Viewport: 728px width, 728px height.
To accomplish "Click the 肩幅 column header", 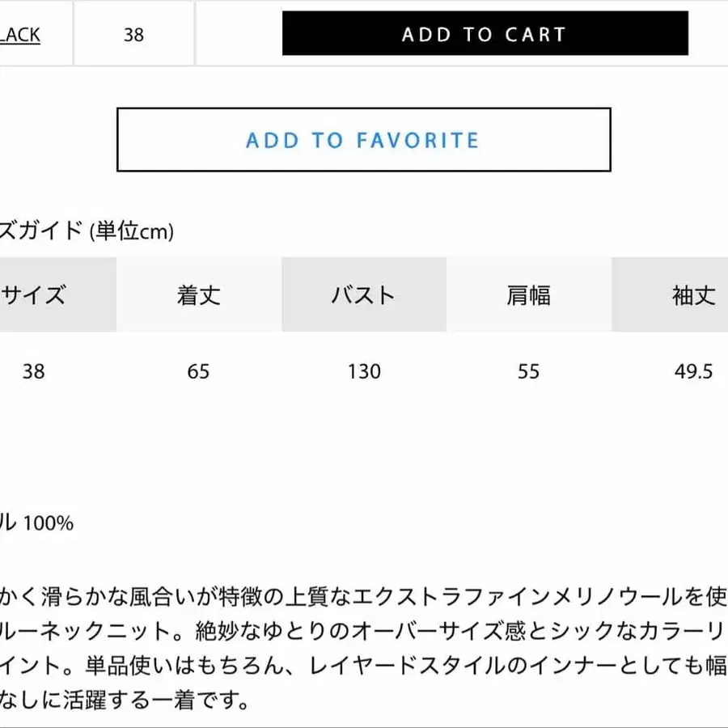I will pyautogui.click(x=528, y=294).
